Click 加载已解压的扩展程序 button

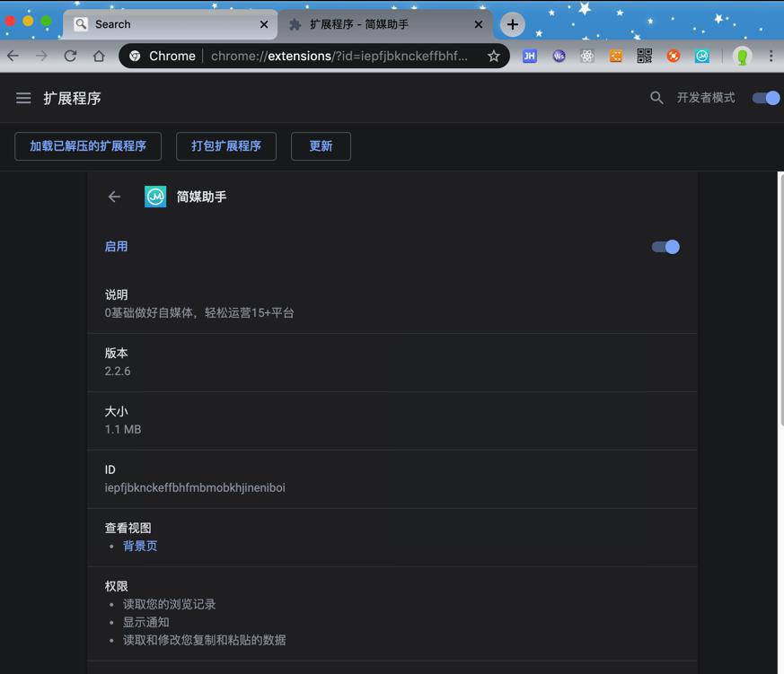pyautogui.click(x=88, y=146)
